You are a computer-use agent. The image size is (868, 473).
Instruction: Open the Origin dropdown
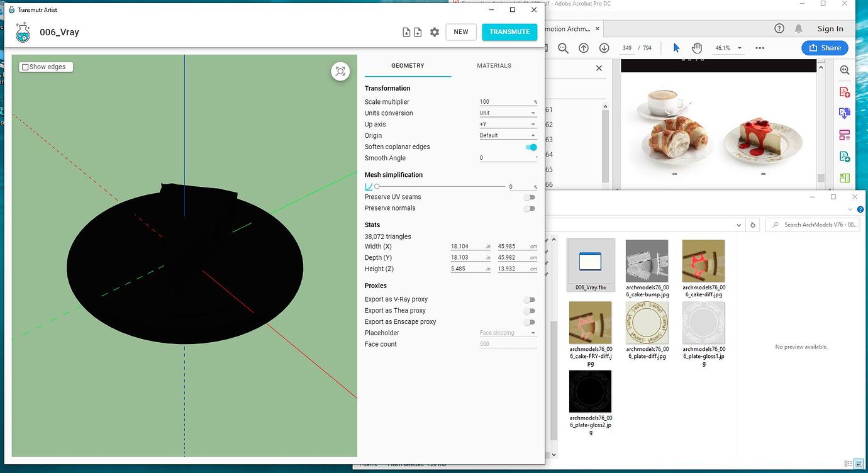(508, 136)
